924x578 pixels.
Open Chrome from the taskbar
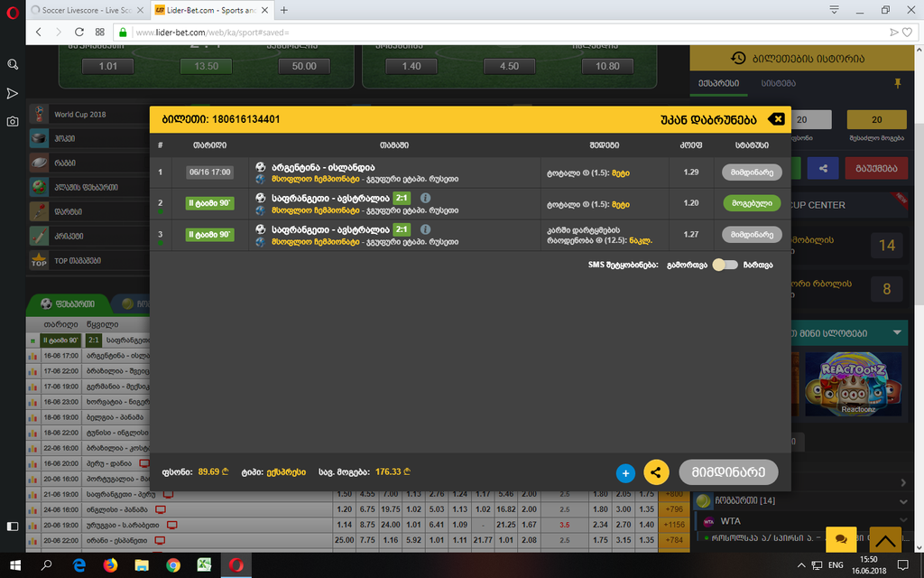coord(173,565)
